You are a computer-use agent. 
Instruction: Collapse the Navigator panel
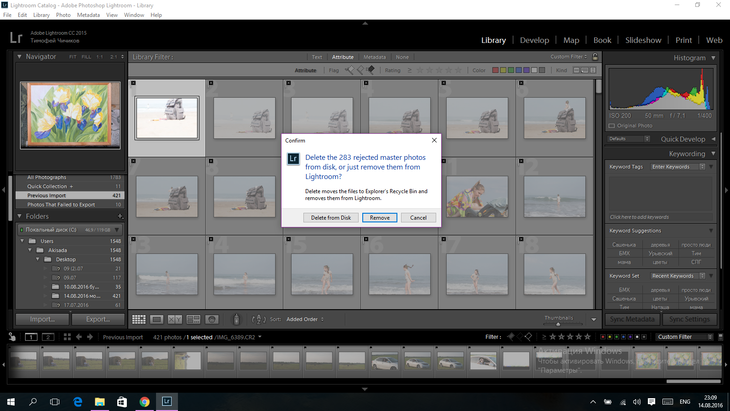(x=19, y=56)
